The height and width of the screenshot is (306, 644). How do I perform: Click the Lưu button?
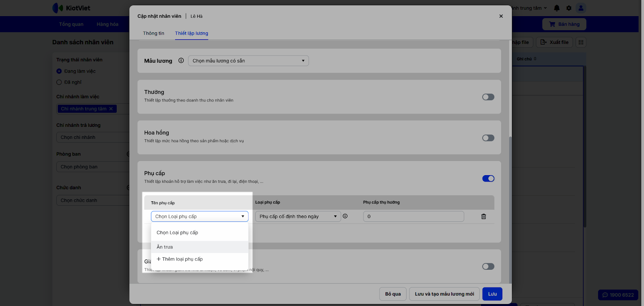point(492,294)
